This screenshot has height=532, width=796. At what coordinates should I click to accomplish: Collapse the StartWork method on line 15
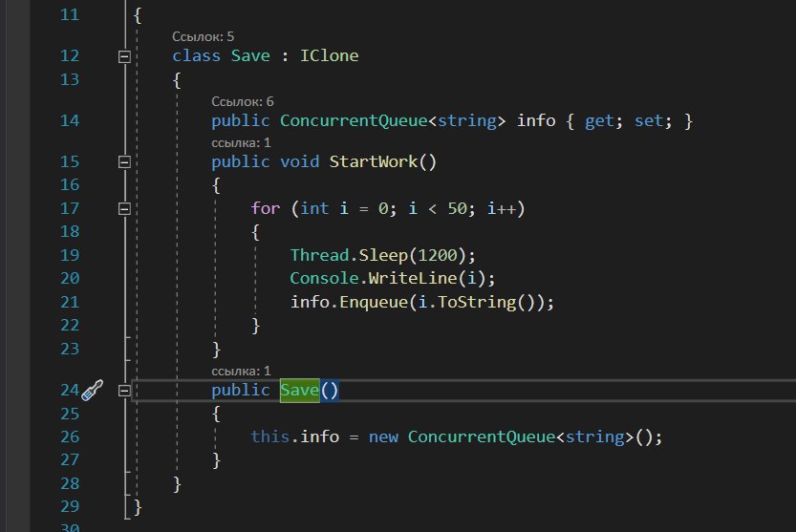pyautogui.click(x=124, y=162)
